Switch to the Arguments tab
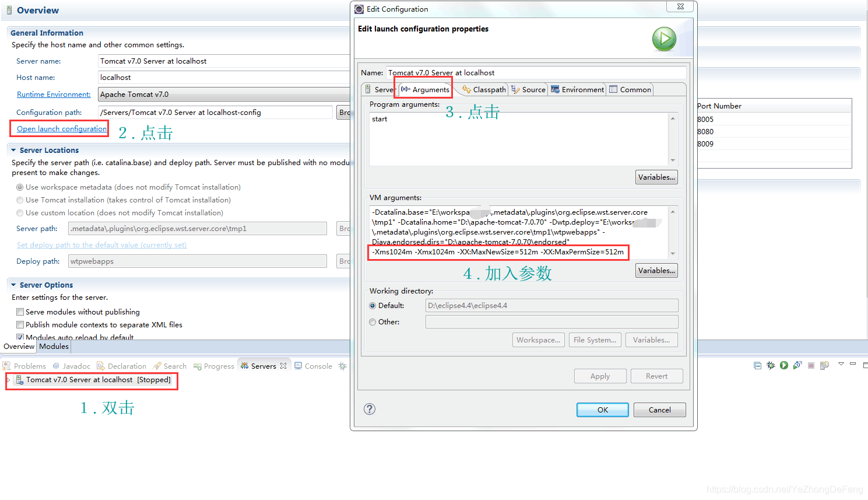 (426, 89)
